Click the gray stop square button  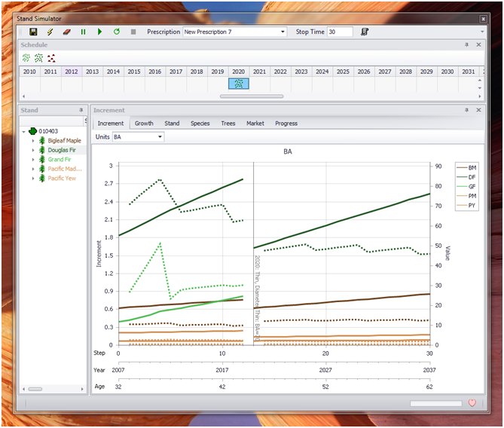(133, 32)
